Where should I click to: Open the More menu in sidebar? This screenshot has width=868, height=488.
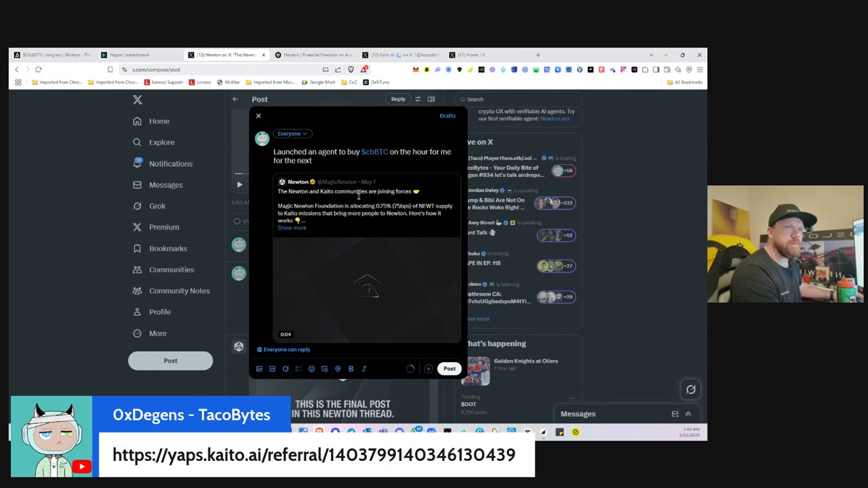(149, 333)
